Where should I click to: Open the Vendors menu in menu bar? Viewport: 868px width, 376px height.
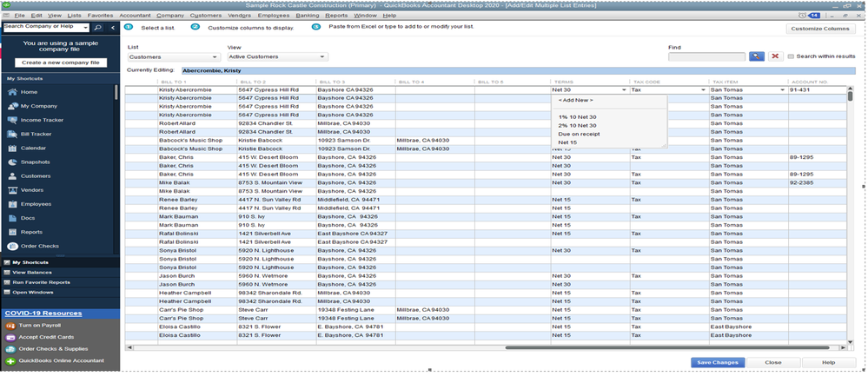pyautogui.click(x=239, y=16)
